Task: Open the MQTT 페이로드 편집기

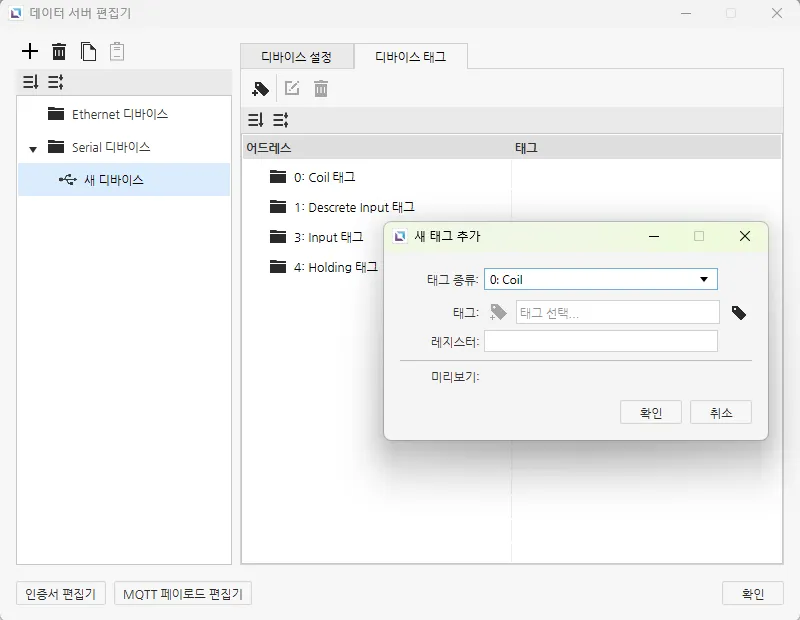Action: click(x=183, y=594)
